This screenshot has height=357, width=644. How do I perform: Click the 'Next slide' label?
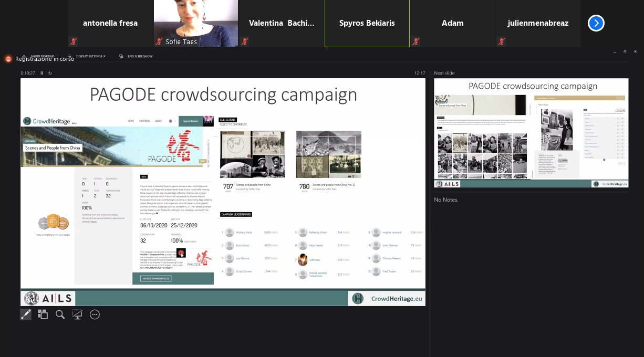coord(444,73)
